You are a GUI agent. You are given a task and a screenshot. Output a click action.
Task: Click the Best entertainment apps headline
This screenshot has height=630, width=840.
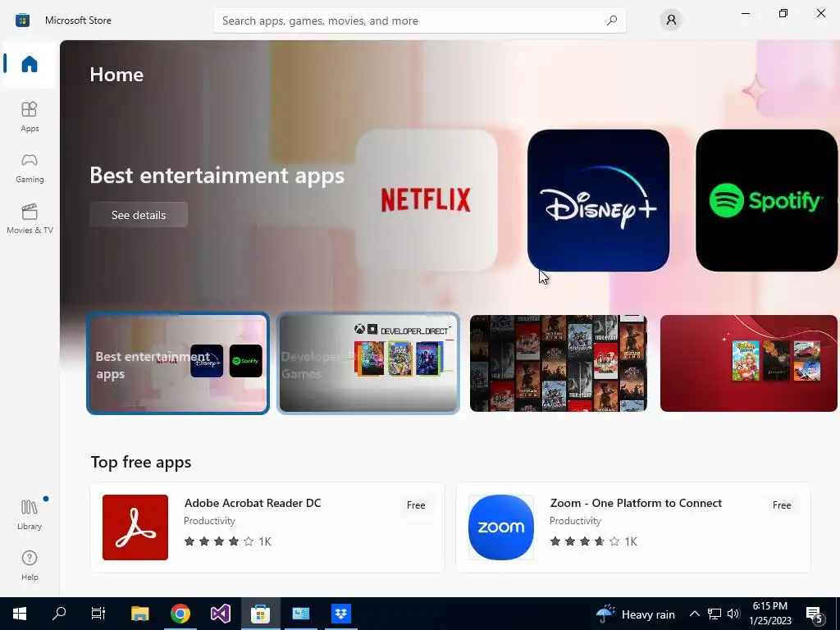pyautogui.click(x=217, y=176)
